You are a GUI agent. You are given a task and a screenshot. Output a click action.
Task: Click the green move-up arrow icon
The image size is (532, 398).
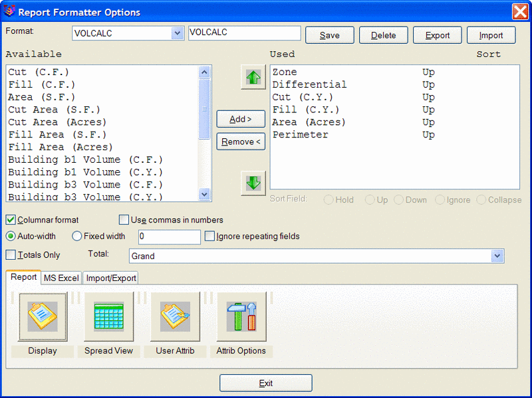tap(253, 77)
